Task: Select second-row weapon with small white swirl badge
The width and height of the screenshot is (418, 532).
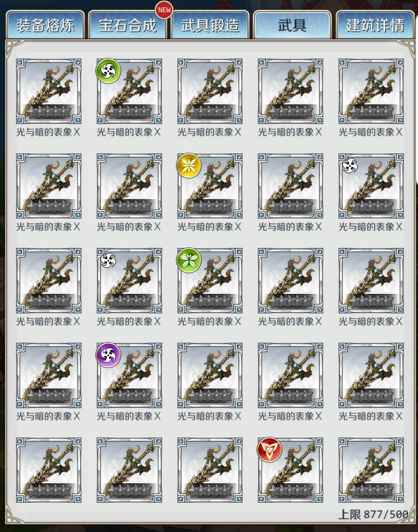Action: tap(371, 186)
